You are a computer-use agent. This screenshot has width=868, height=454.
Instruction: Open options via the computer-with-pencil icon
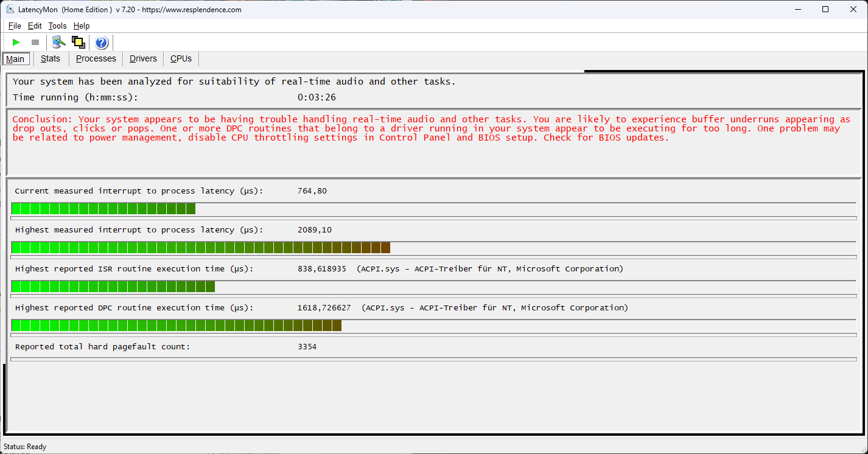click(x=58, y=43)
